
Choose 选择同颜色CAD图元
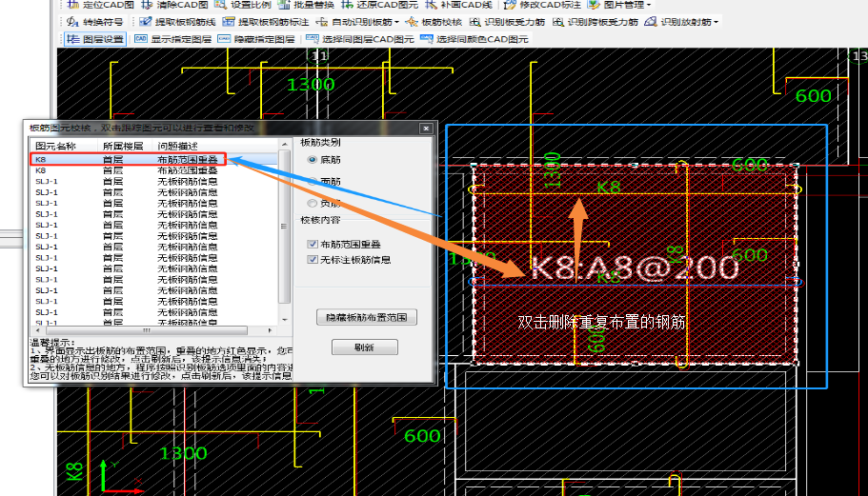[474, 39]
